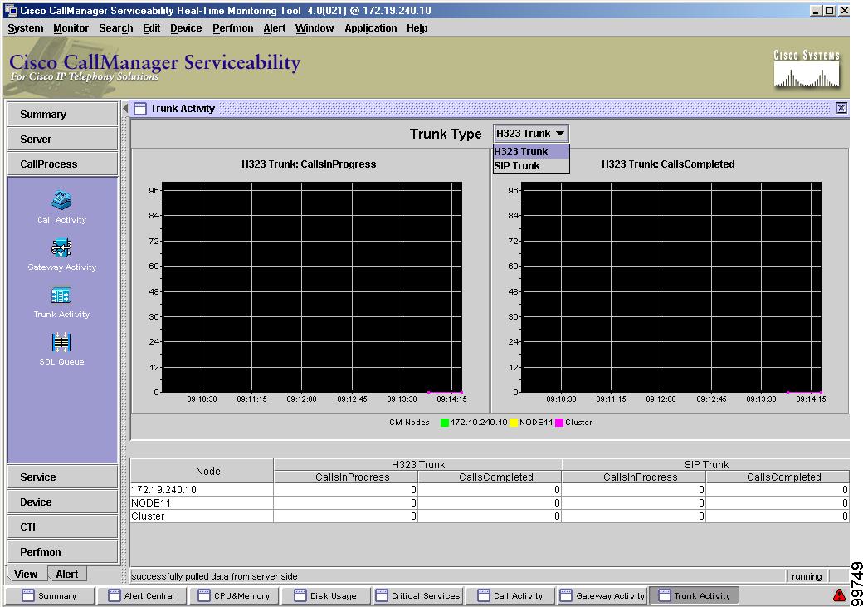Click the 'running' status indicator
Viewport: 868px width, 607px height.
[807, 576]
